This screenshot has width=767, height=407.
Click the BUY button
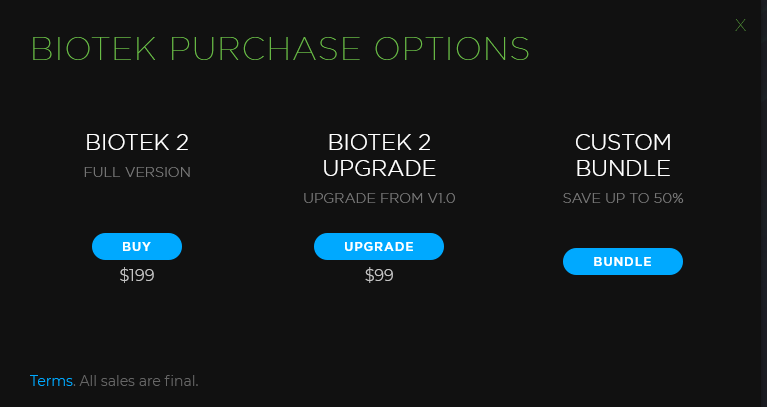pos(137,246)
